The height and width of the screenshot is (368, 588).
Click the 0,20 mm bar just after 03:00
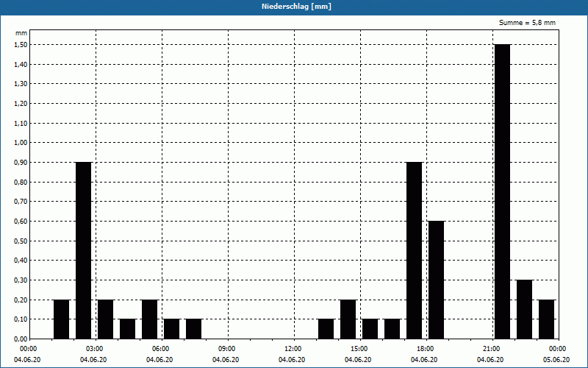click(105, 319)
